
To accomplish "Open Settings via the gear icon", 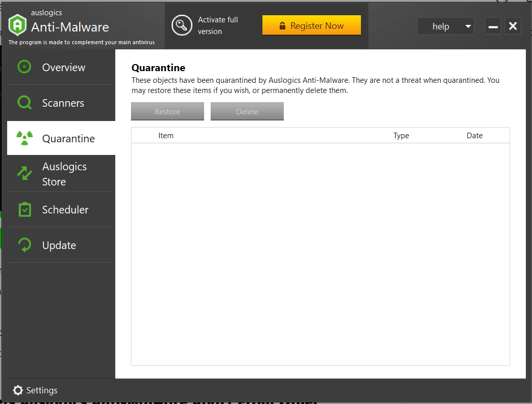I will click(18, 390).
